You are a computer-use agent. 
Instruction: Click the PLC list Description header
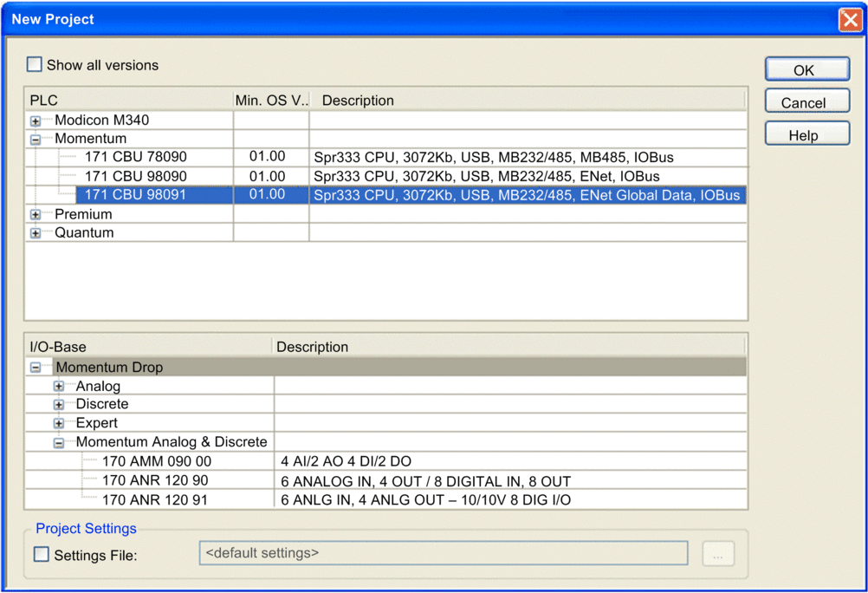point(528,101)
